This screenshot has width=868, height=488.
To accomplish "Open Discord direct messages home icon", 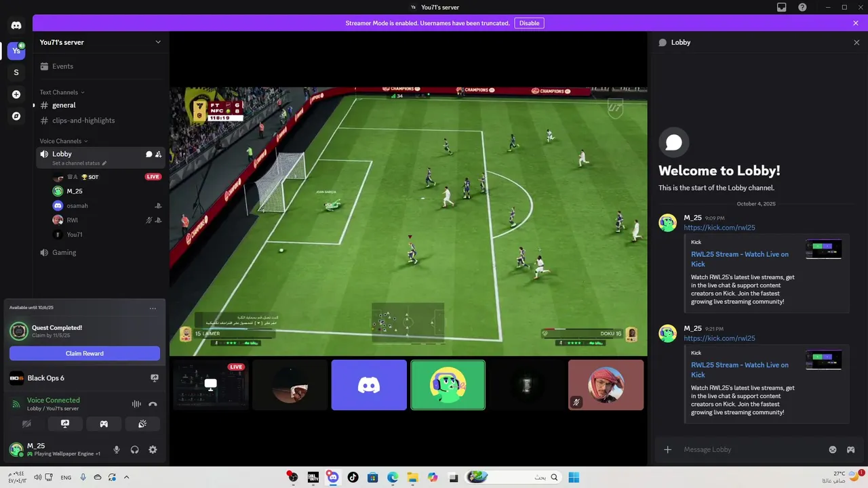I will coord(16,26).
